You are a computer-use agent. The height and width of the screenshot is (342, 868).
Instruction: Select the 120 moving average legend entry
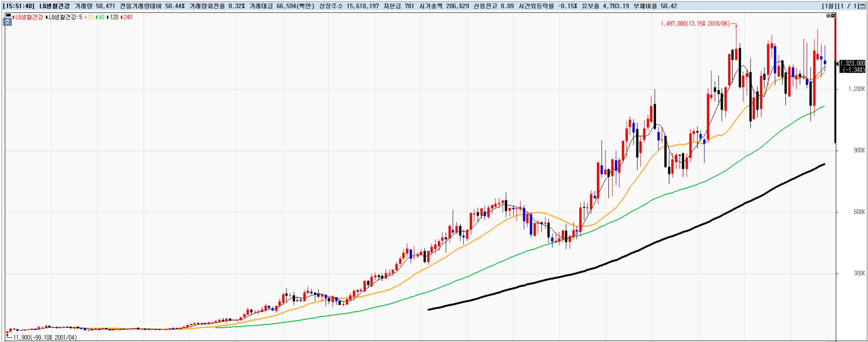point(114,17)
